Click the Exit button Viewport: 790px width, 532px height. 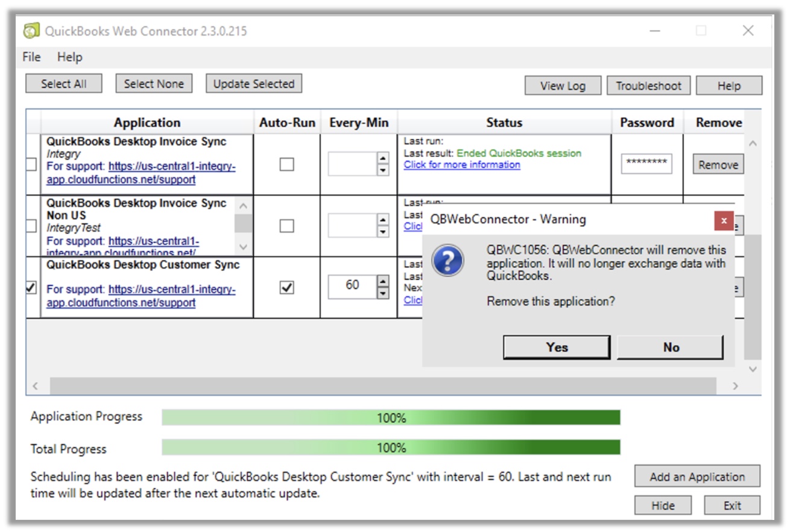[732, 505]
